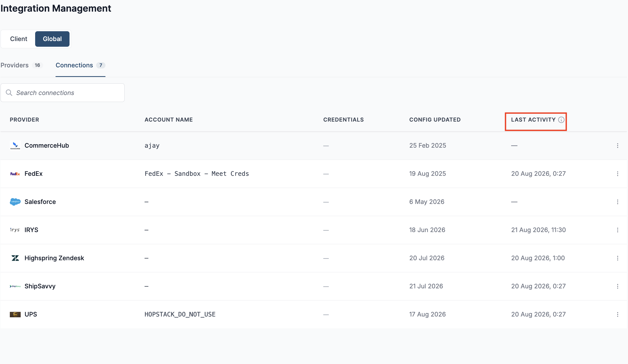Viewport: 628px width, 364px height.
Task: Open the UPS row options menu
Action: coord(617,314)
